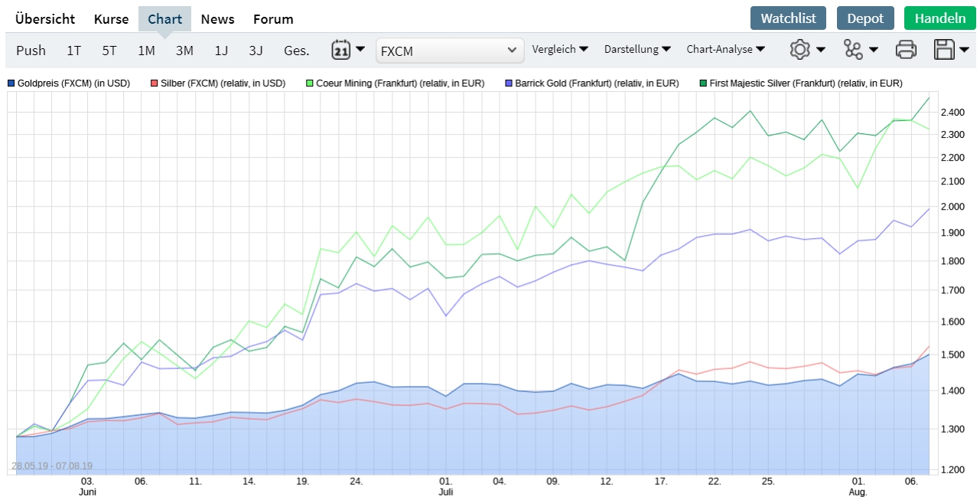The height and width of the screenshot is (500, 980).
Task: Expand the Darstellung dropdown
Action: 637,50
